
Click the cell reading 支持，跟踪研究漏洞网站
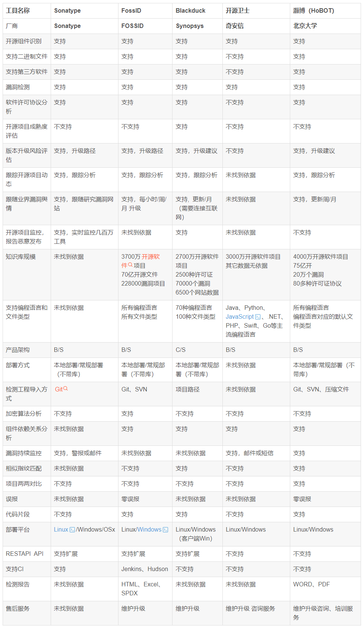[x=85, y=208]
